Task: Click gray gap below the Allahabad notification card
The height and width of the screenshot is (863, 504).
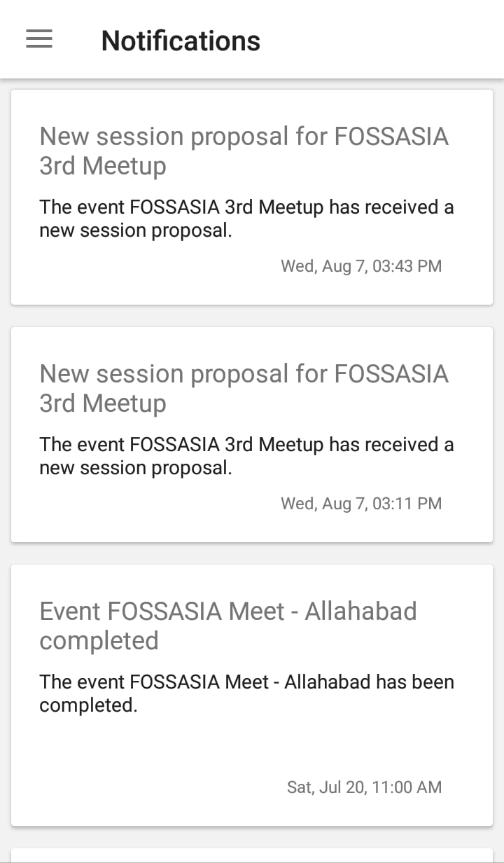Action: (x=252, y=837)
